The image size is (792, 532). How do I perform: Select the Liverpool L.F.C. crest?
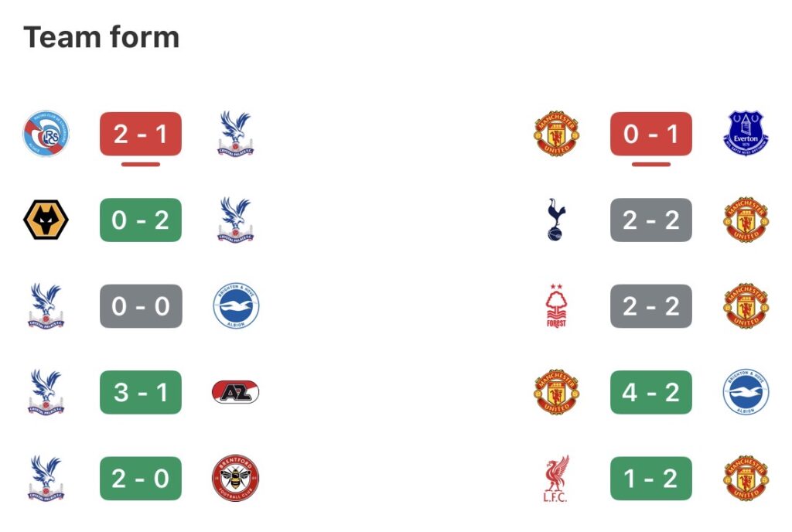tap(556, 479)
